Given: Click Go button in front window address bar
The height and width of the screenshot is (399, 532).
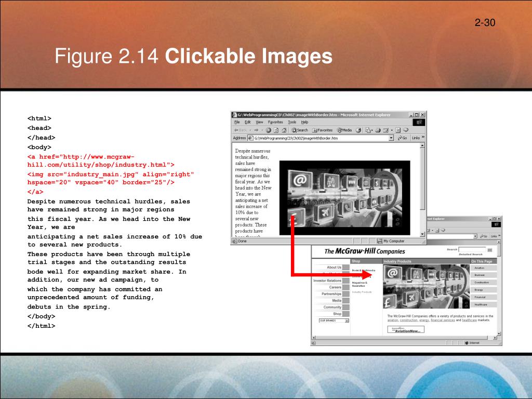Looking at the screenshot, I should click(403, 138).
